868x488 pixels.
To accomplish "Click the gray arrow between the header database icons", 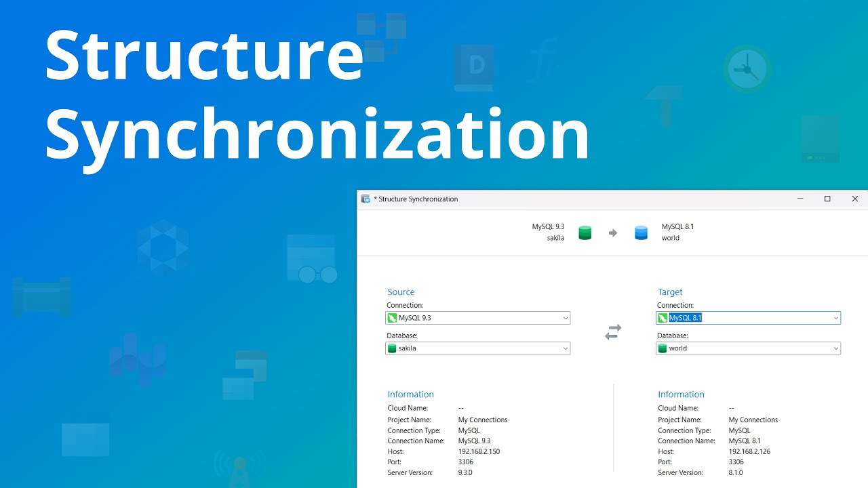I will click(x=613, y=233).
